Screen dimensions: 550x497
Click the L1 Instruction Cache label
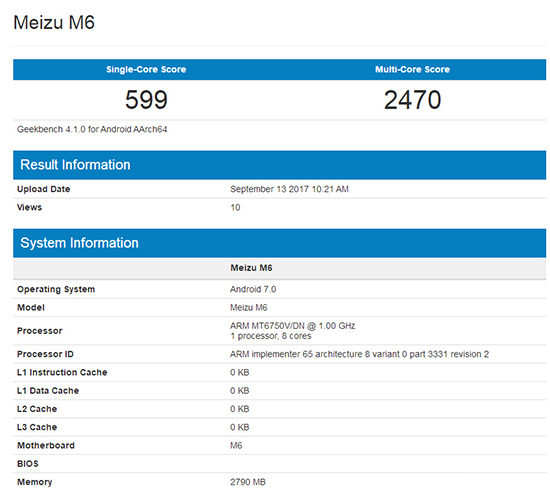[62, 372]
